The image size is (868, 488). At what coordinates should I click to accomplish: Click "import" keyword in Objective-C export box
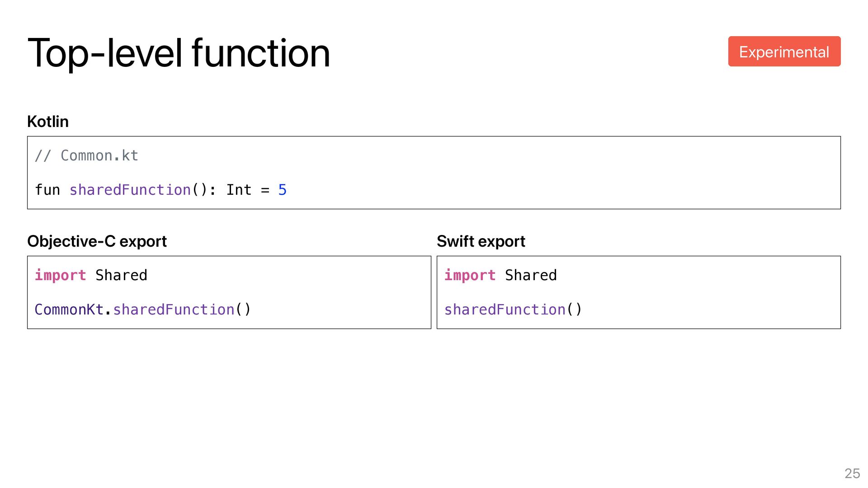(x=60, y=275)
